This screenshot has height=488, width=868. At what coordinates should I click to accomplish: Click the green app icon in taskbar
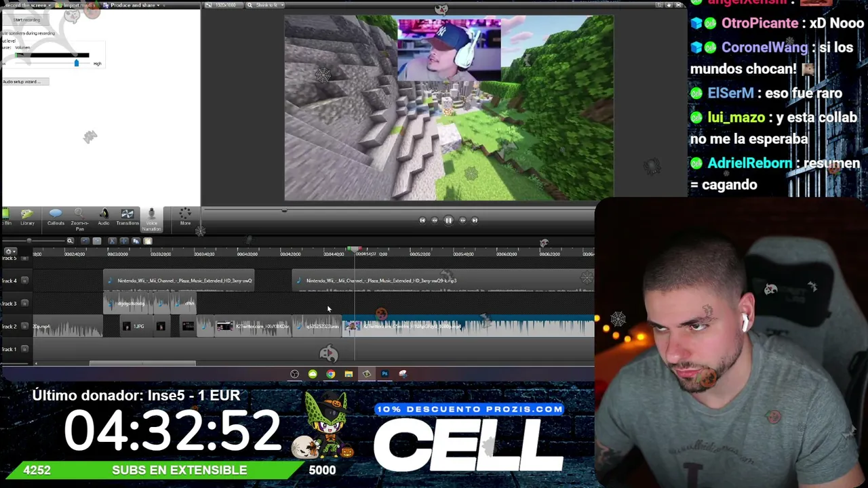(313, 373)
